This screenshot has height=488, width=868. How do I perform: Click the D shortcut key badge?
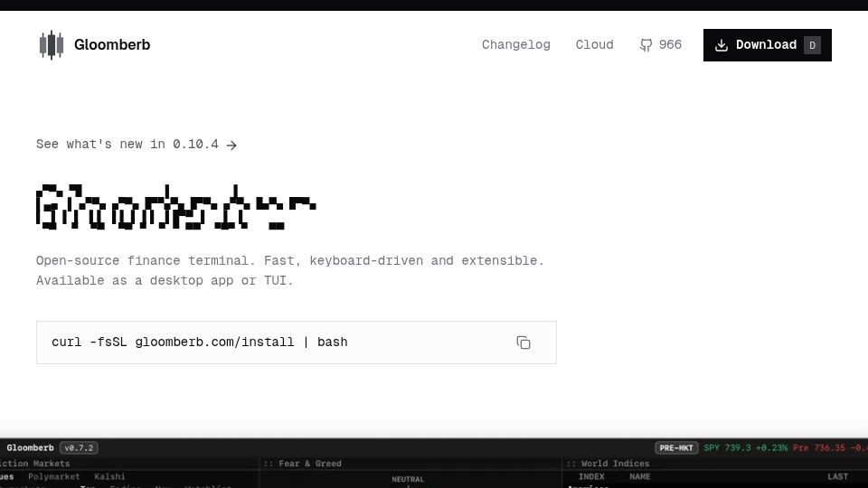pos(812,45)
